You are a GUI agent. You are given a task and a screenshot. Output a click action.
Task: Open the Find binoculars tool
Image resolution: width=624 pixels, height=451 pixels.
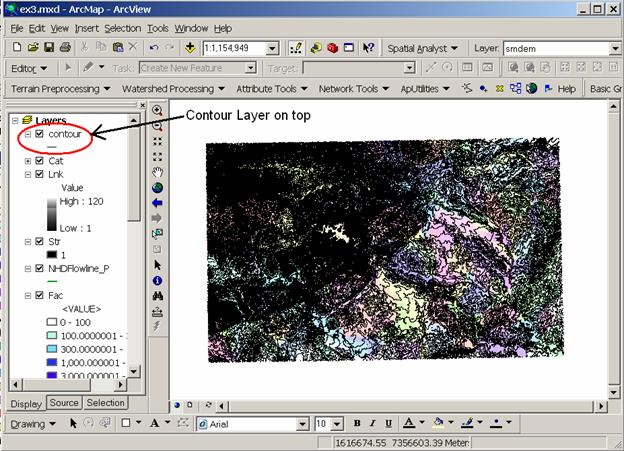tap(157, 296)
